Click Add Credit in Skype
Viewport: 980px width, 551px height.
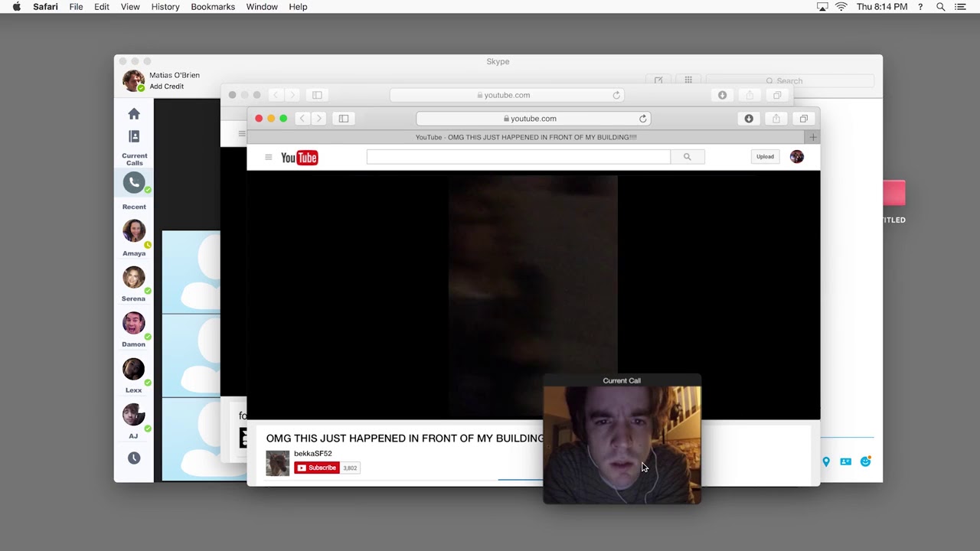tap(166, 86)
